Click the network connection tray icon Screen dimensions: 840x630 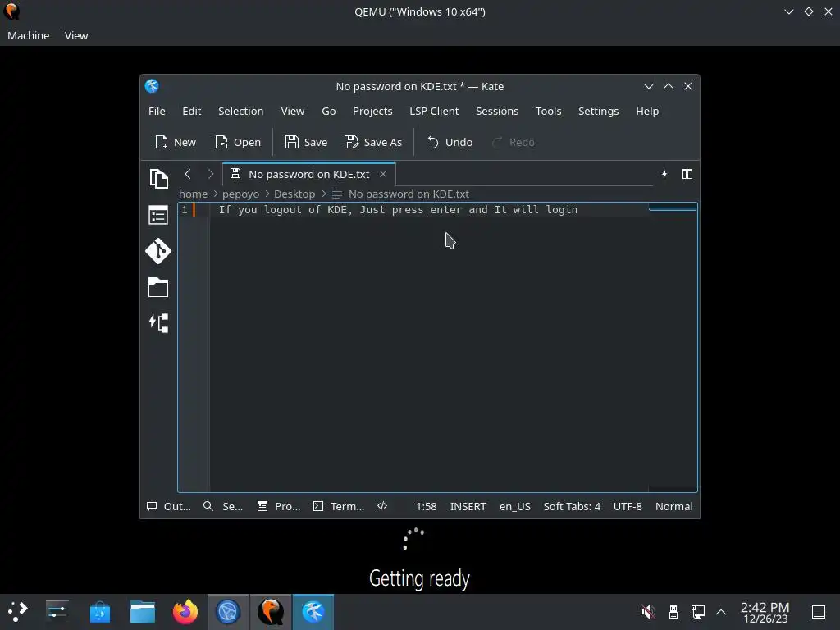697,611
